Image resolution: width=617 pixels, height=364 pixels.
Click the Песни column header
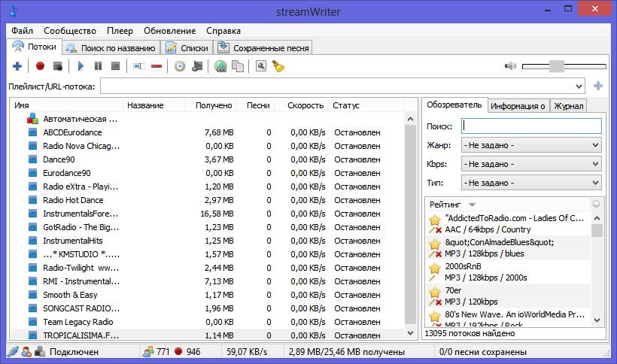tap(255, 105)
